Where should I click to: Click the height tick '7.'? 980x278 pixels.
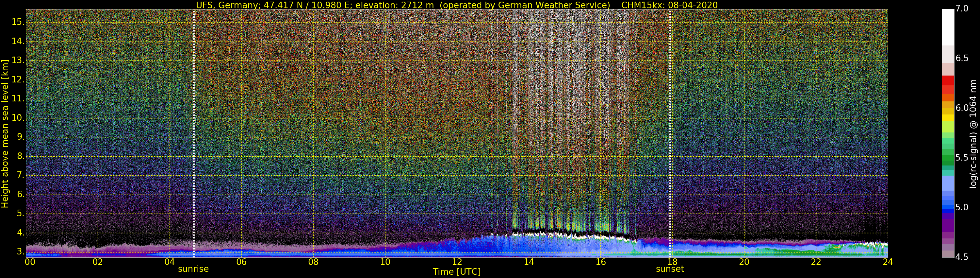[x=20, y=175]
